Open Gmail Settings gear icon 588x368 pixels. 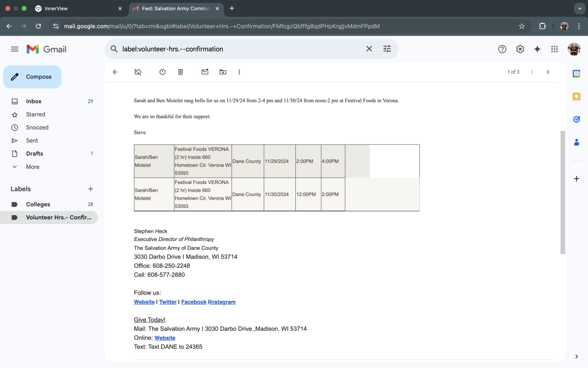point(520,49)
